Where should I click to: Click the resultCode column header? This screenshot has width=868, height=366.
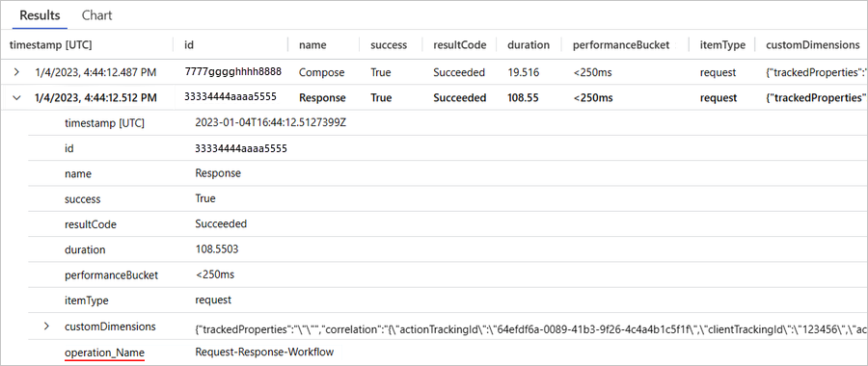tap(459, 45)
